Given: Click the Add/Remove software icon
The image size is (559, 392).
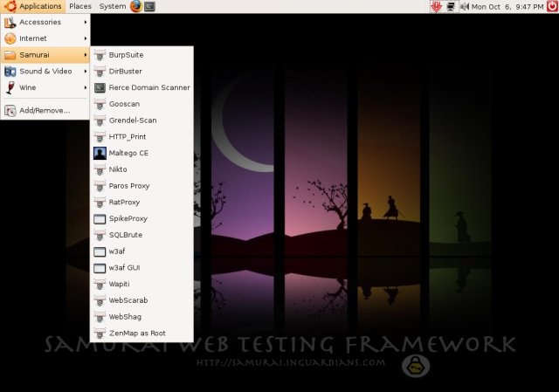Looking at the screenshot, I should coord(10,111).
